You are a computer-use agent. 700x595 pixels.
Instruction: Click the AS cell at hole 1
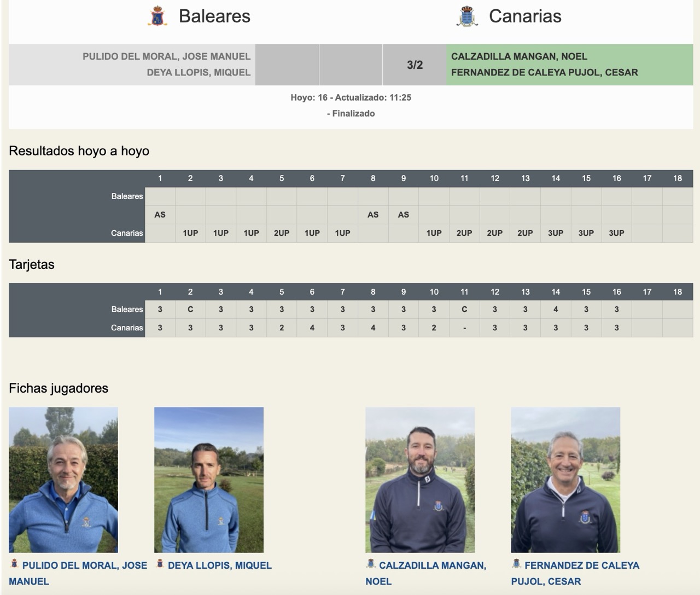pyautogui.click(x=160, y=214)
